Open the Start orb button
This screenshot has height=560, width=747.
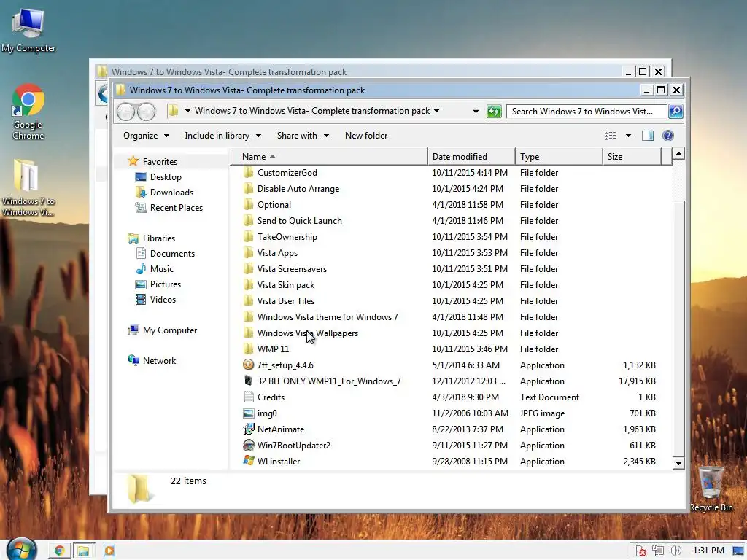(x=21, y=550)
